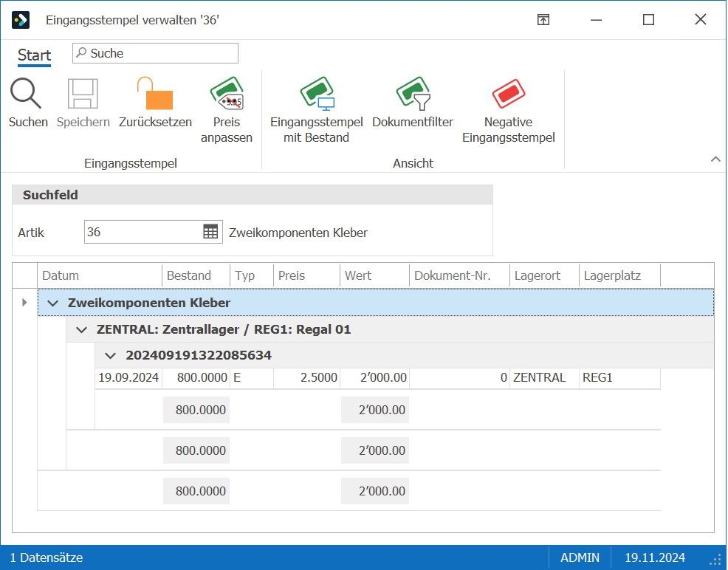Sort by the Datum column header
Screen dimensions: 728x570
[100, 275]
